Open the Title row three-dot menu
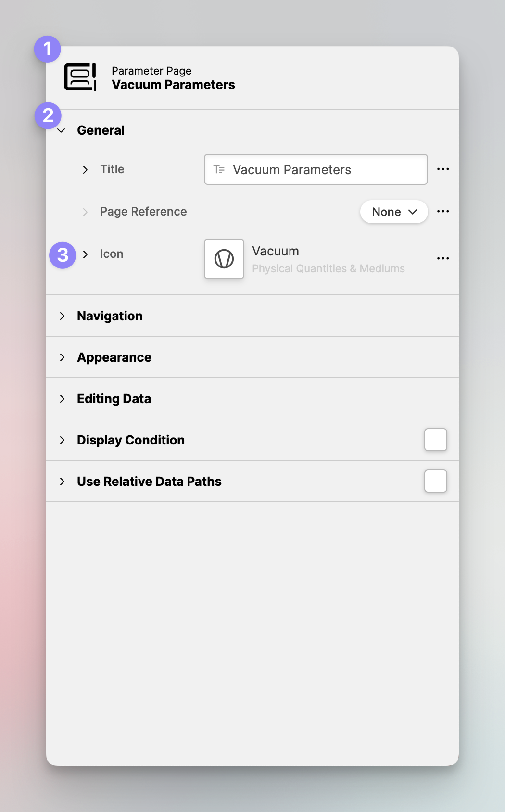The height and width of the screenshot is (812, 505). click(443, 169)
